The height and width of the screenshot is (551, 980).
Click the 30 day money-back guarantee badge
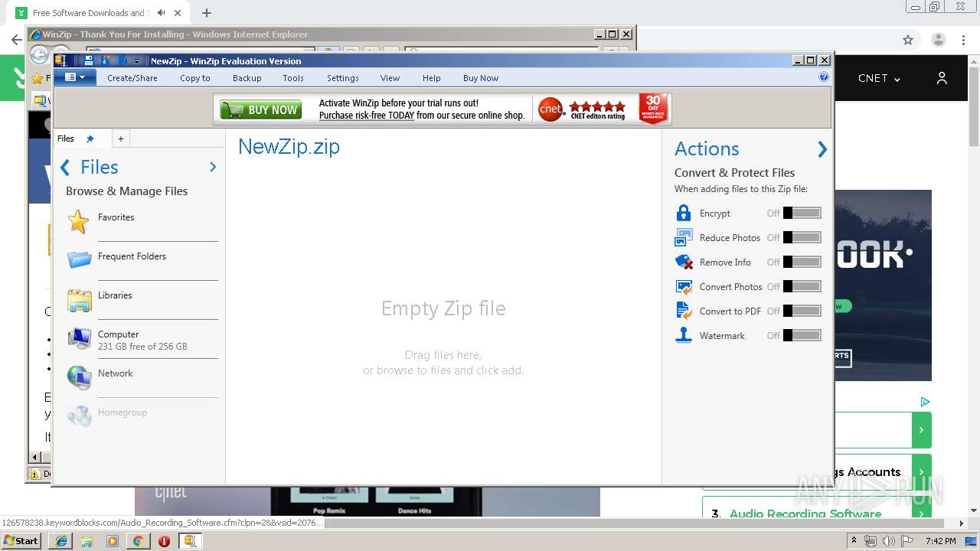pos(653,109)
